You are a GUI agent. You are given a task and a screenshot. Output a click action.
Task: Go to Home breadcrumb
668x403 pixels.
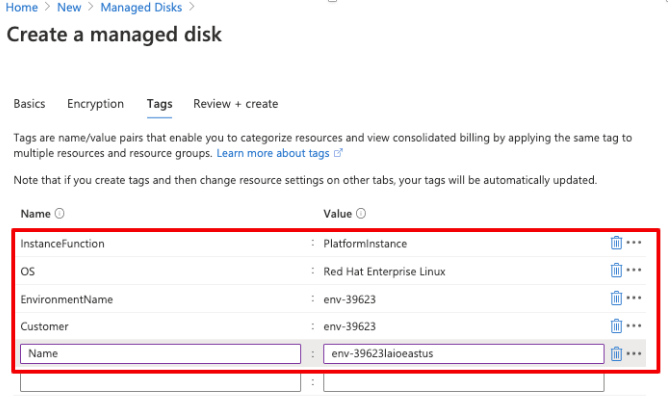[22, 8]
